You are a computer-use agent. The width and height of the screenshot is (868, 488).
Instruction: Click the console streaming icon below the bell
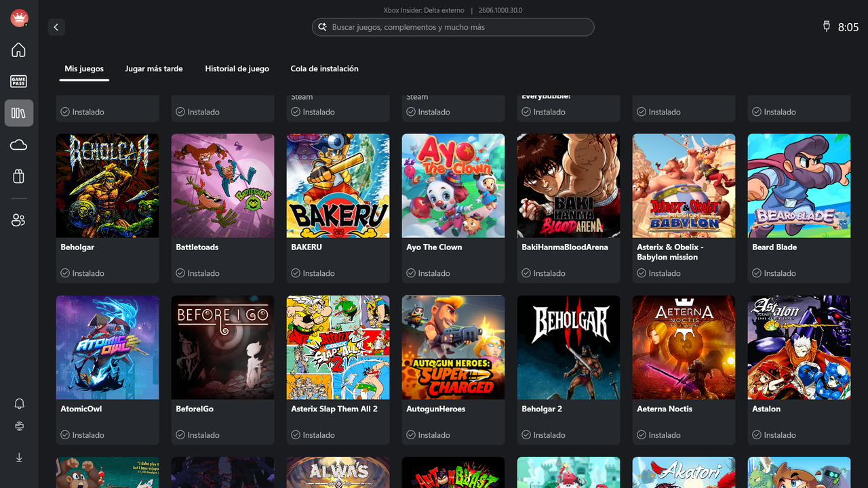pos(19,426)
